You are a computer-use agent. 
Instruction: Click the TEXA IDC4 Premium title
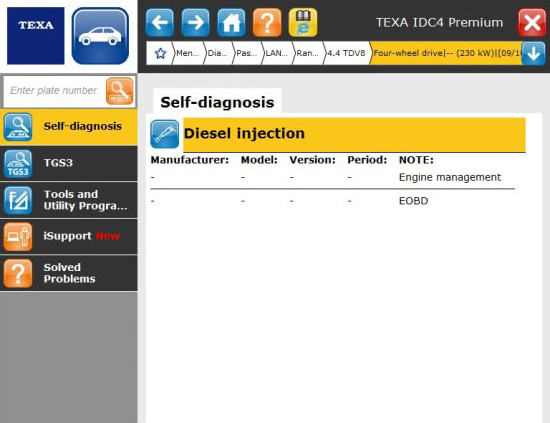point(440,22)
